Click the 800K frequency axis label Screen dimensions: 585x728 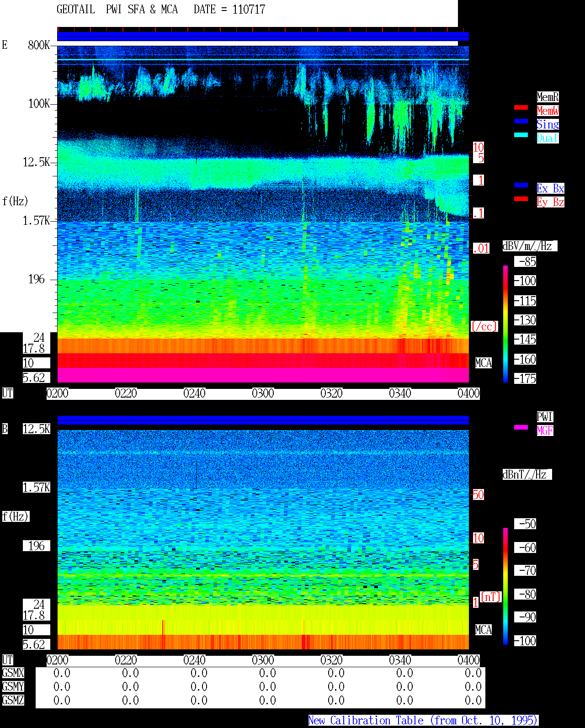[39, 45]
